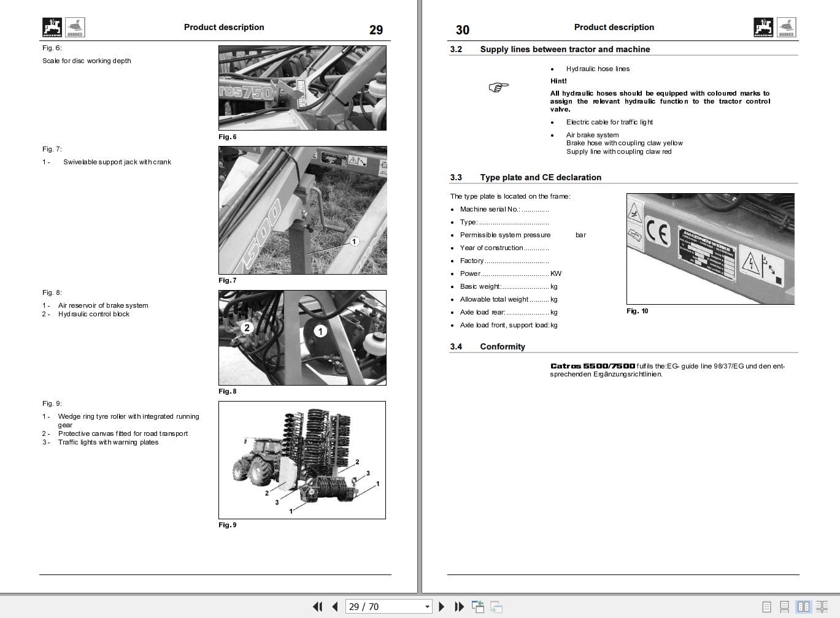Click heading 'Supply lines between tractor and machine'
Screen dimensions: 840x618
point(564,49)
